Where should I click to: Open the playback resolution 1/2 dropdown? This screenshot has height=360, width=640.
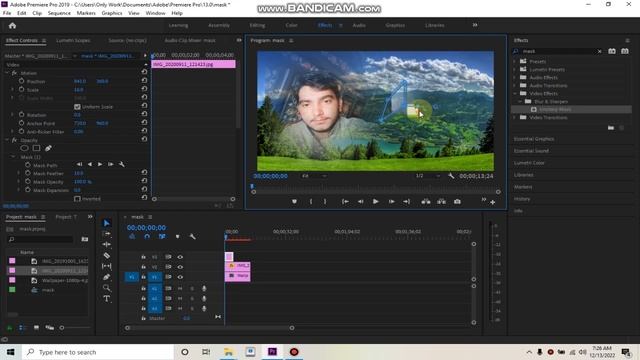click(x=428, y=176)
